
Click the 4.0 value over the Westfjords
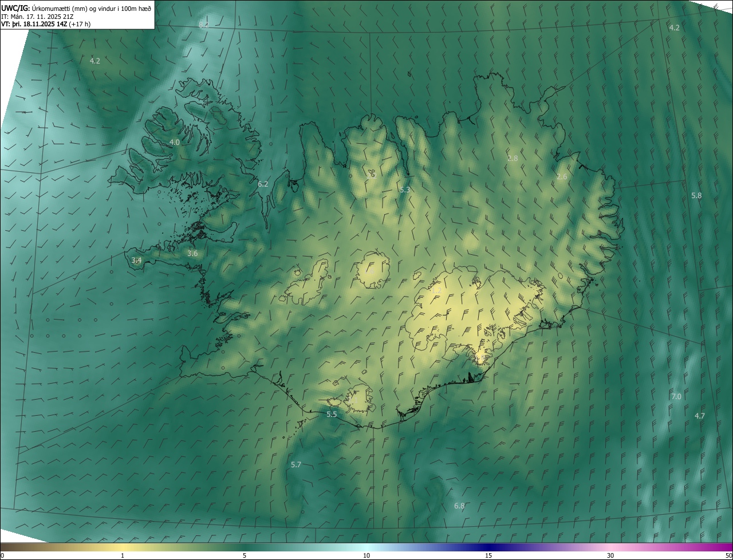[x=175, y=142]
